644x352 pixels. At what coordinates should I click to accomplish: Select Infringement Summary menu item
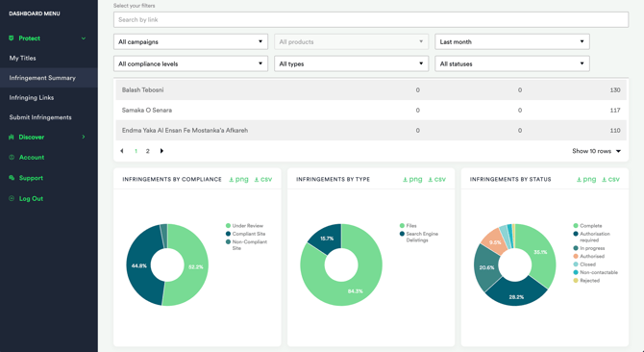click(x=48, y=78)
